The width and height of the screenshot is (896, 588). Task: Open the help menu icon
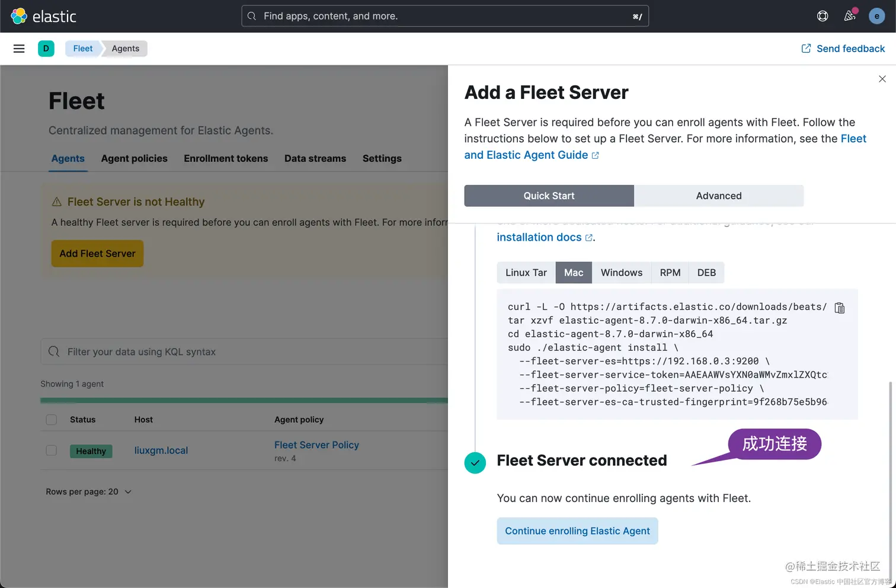pos(823,16)
